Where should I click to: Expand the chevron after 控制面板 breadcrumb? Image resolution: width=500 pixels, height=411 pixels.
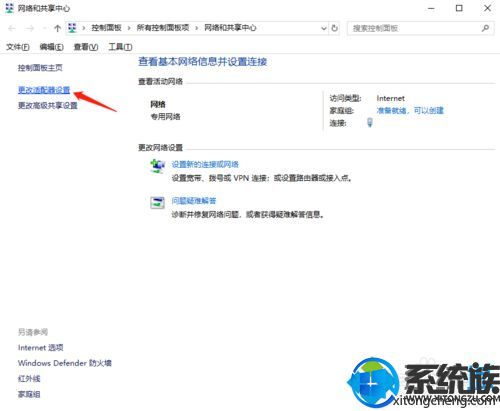(129, 28)
